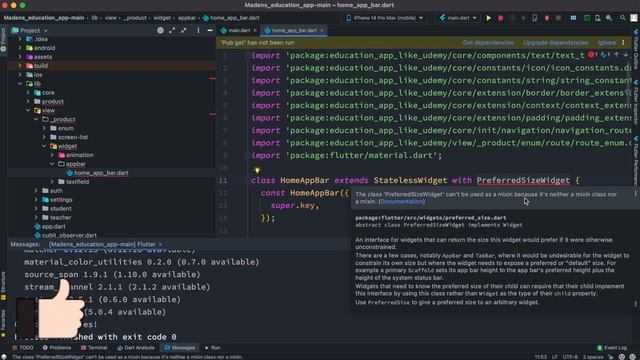Click Upgrade dependencies link in banner

click(x=556, y=42)
